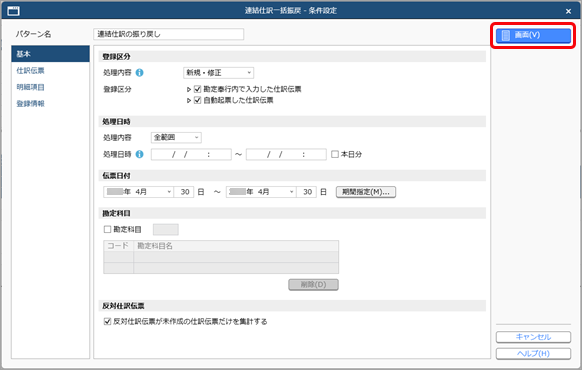
Task: Click the start date day field
Action: pos(184,192)
